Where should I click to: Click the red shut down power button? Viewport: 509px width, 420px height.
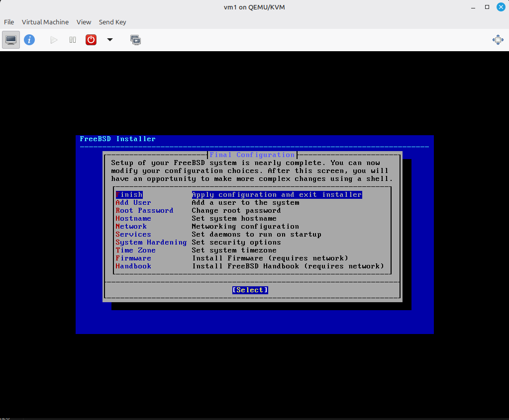coord(91,40)
